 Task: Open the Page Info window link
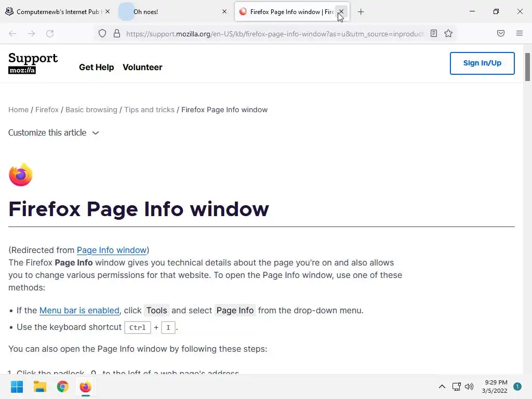111,250
